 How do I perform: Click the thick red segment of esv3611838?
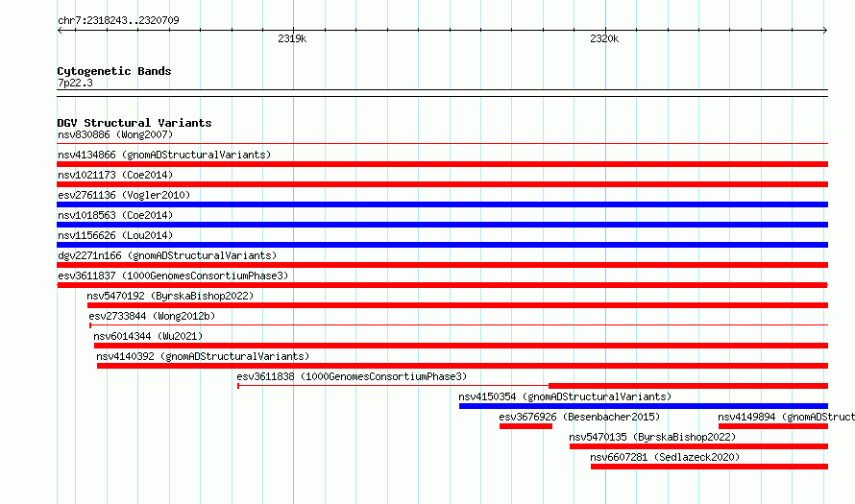688,386
